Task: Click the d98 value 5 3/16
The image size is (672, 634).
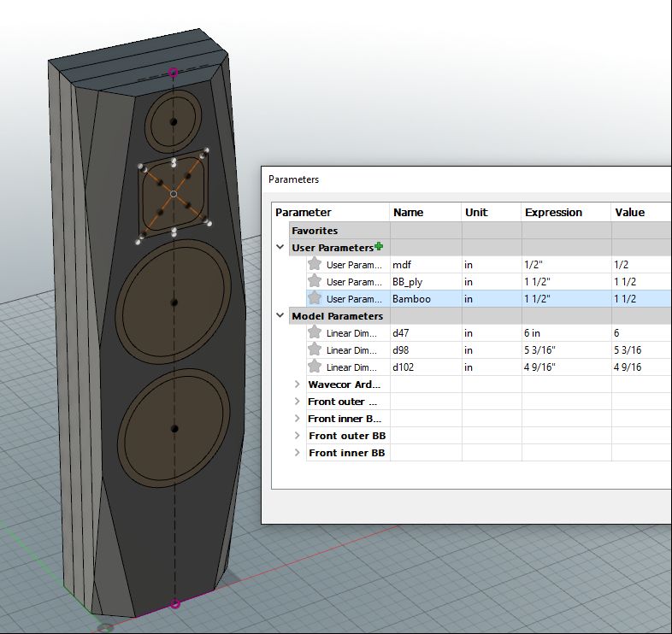Action: click(x=641, y=350)
